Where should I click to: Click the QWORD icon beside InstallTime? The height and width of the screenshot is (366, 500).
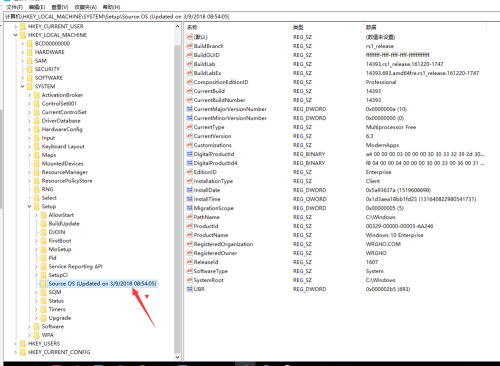[190, 199]
